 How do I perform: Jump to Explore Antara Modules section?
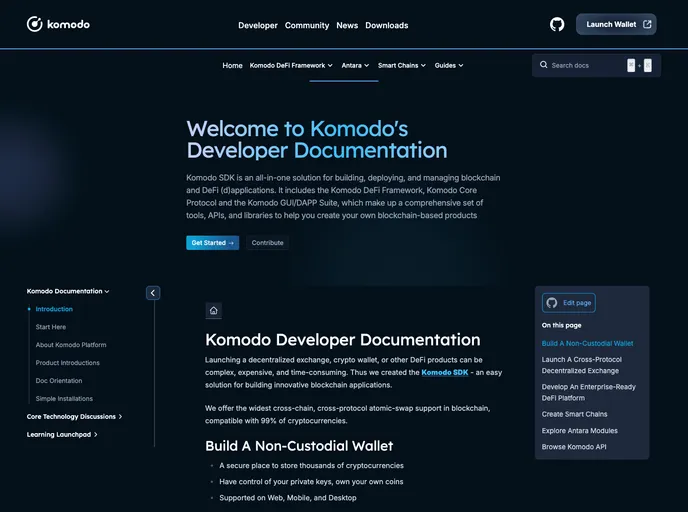[x=579, y=431]
